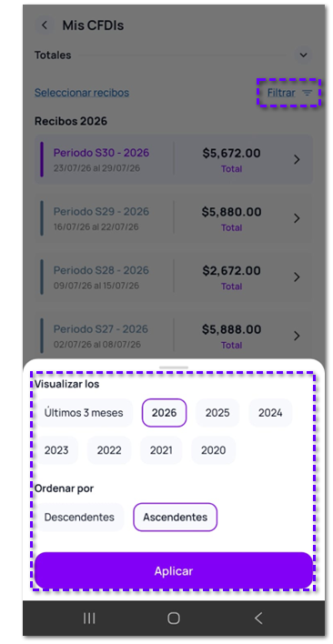Choose the 2022 year option

(109, 450)
